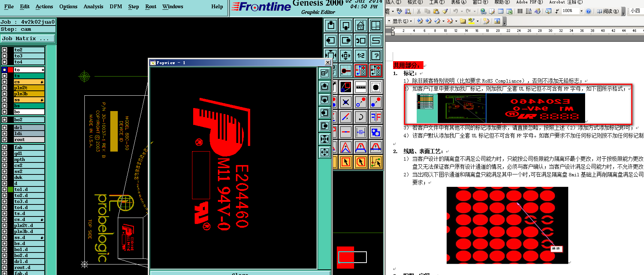Open Word's undo history dropdown arrow

coord(461,11)
